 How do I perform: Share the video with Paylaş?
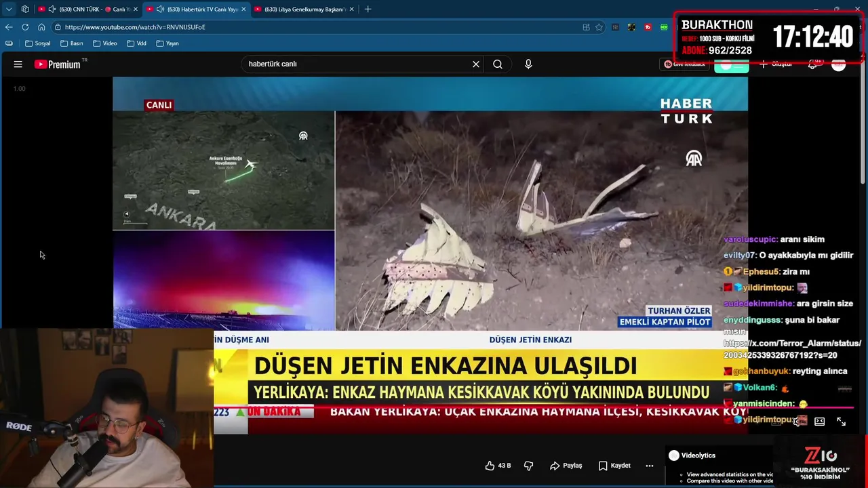point(566,466)
